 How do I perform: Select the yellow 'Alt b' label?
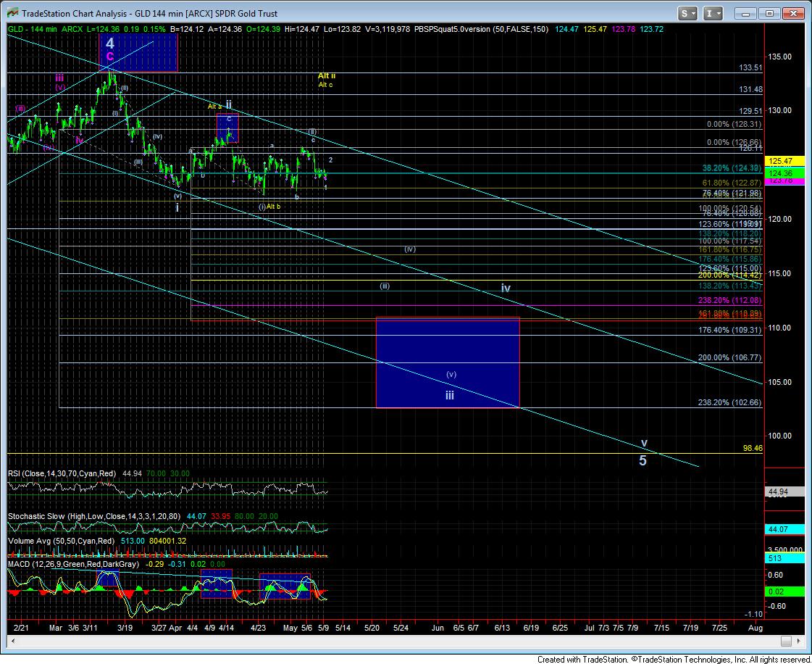[273, 207]
